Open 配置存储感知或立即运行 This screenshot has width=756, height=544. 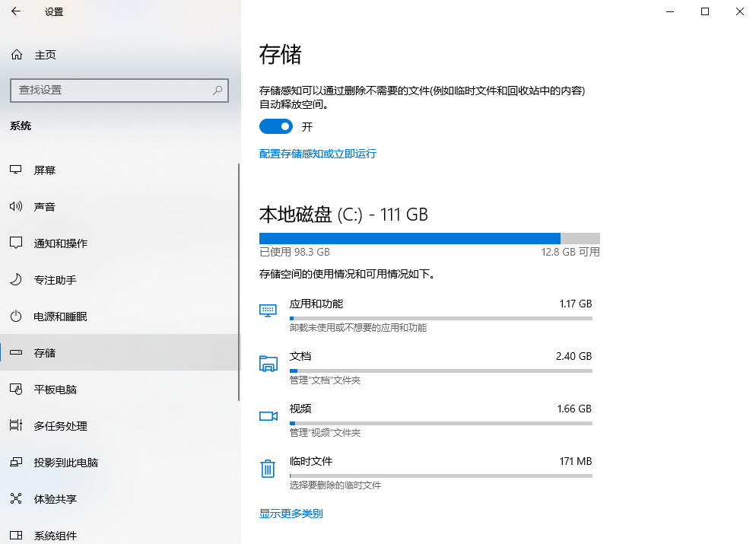[x=317, y=154]
